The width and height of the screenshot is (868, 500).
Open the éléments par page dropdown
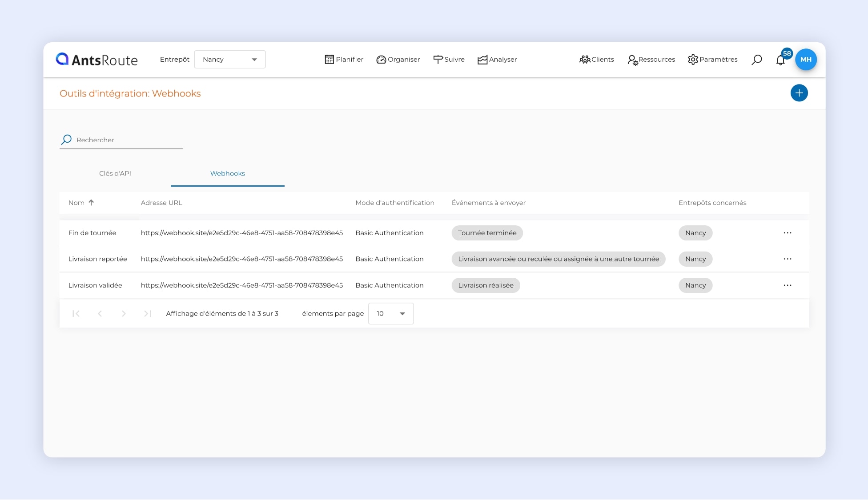coord(390,314)
